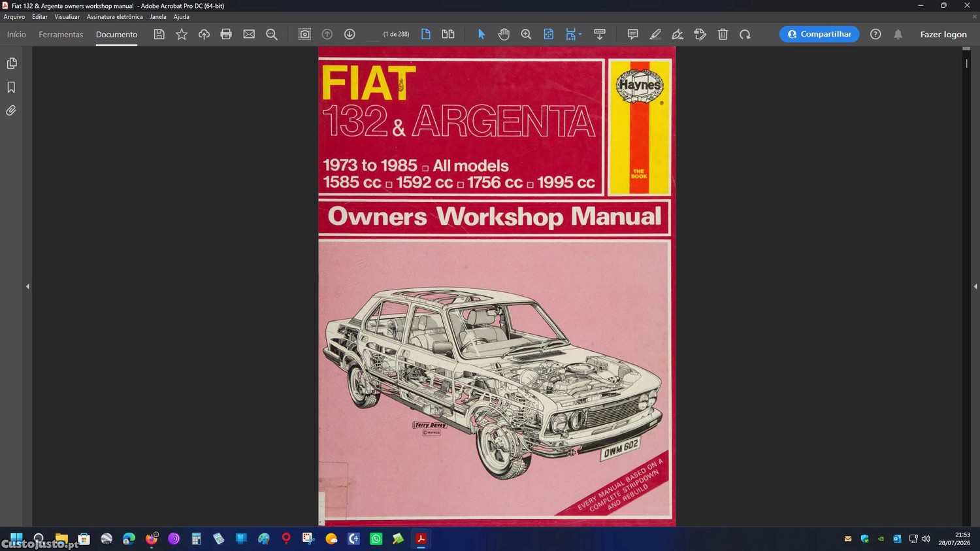
Task: Open File Explorer from the taskbar
Action: pyautogui.click(x=61, y=539)
